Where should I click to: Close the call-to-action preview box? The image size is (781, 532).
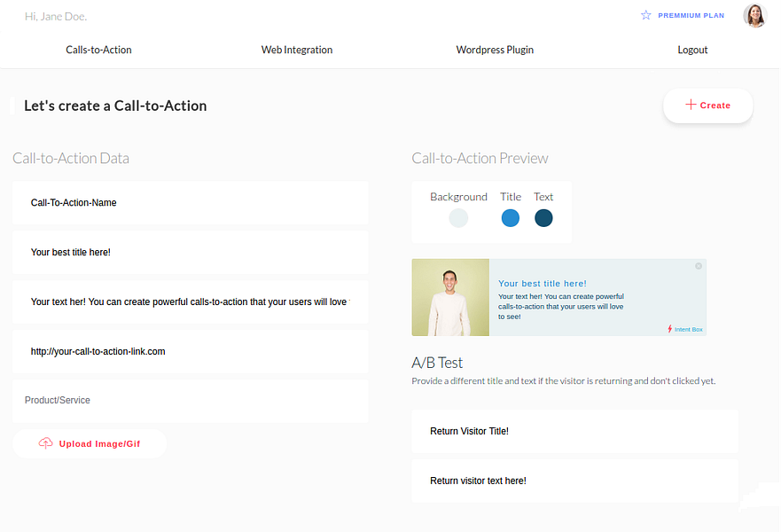click(699, 266)
